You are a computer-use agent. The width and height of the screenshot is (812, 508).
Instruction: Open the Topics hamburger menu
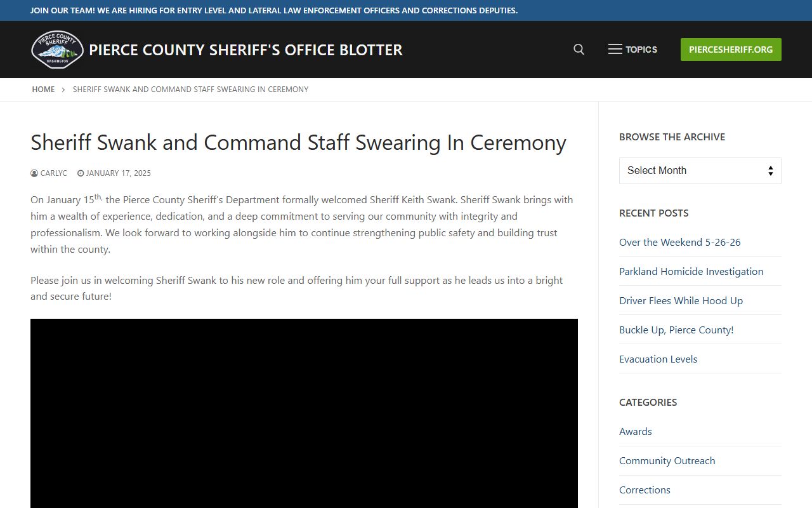click(632, 50)
